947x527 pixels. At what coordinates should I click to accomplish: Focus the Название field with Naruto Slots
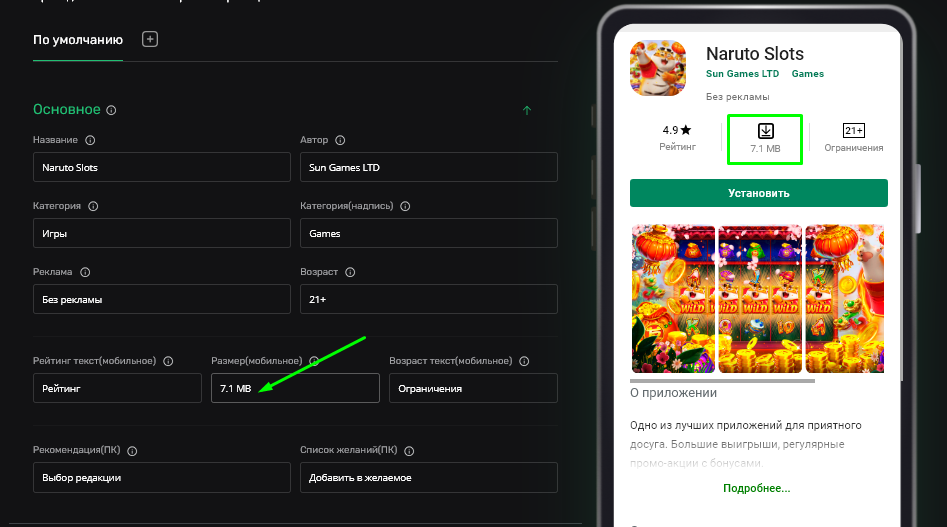pyautogui.click(x=162, y=167)
